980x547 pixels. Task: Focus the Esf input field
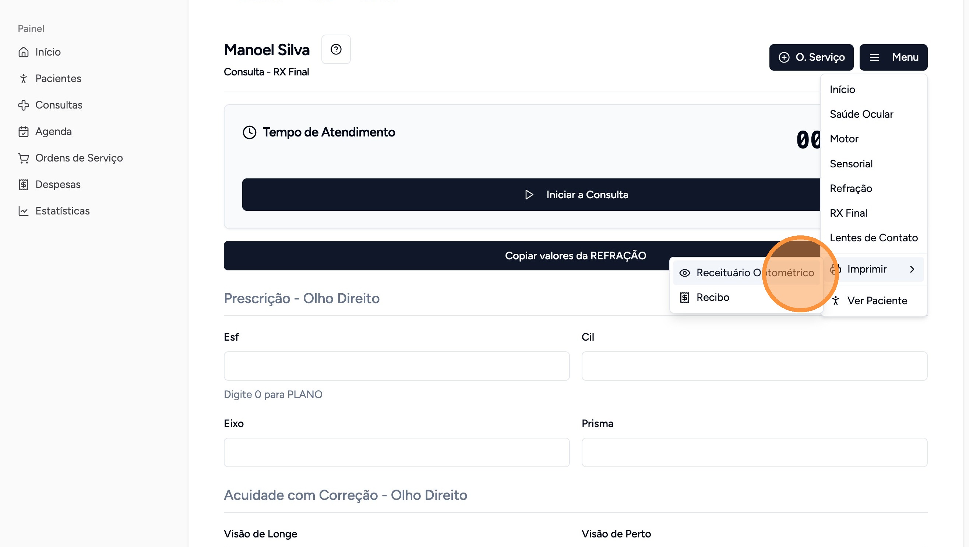pyautogui.click(x=396, y=366)
